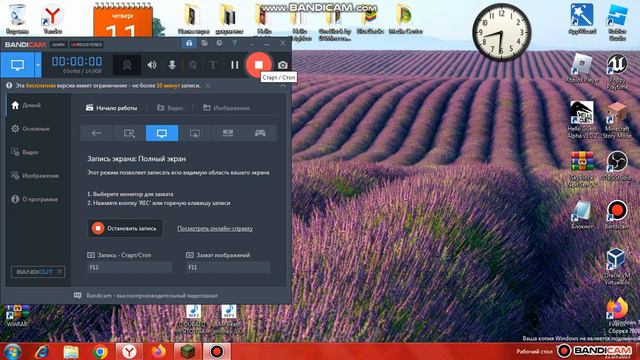The height and width of the screenshot is (360, 640).
Task: Open the output folder icon in title bar
Action: click(x=204, y=43)
